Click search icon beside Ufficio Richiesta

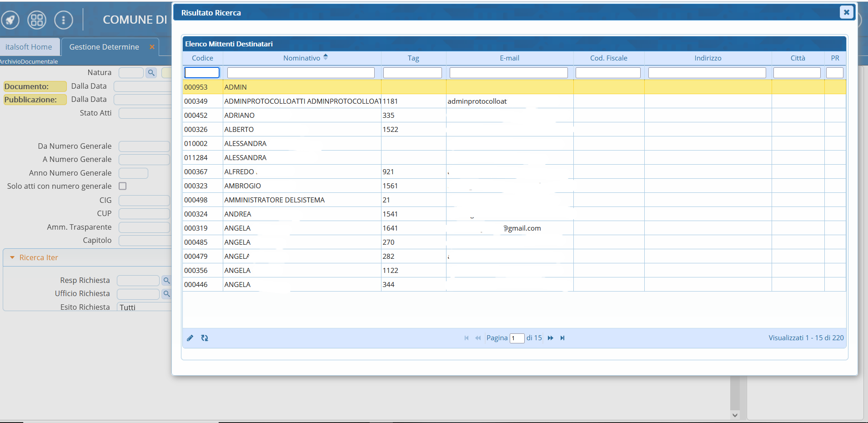click(166, 294)
